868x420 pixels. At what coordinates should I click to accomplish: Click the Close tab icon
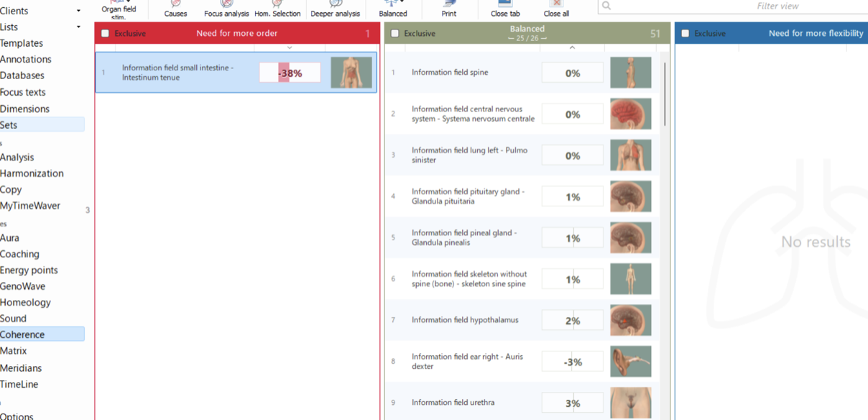point(505,9)
